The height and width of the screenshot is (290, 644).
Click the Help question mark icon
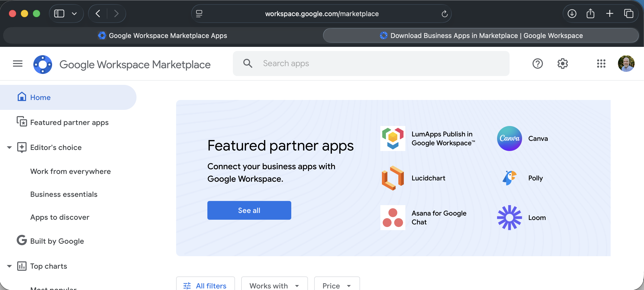(537, 64)
